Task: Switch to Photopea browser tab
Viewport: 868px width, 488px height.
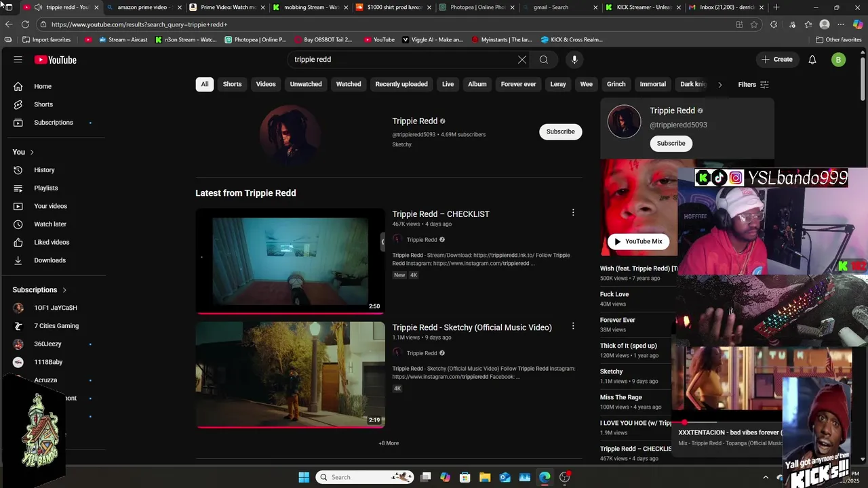Action: click(477, 7)
